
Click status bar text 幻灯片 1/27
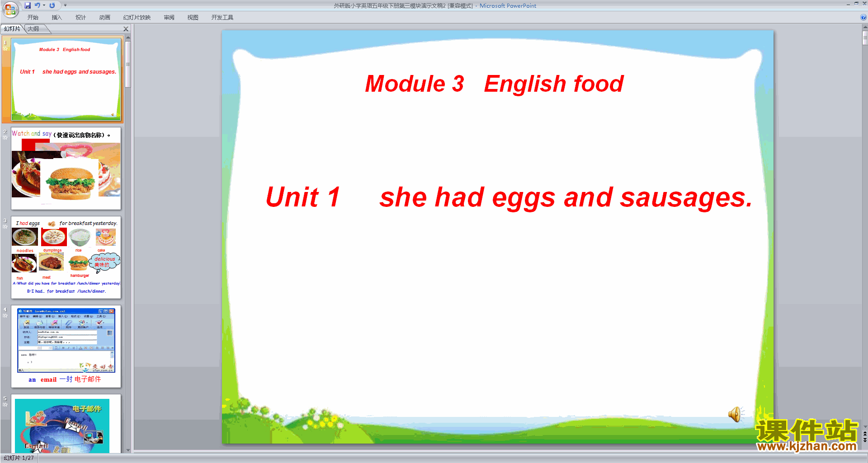point(19,458)
